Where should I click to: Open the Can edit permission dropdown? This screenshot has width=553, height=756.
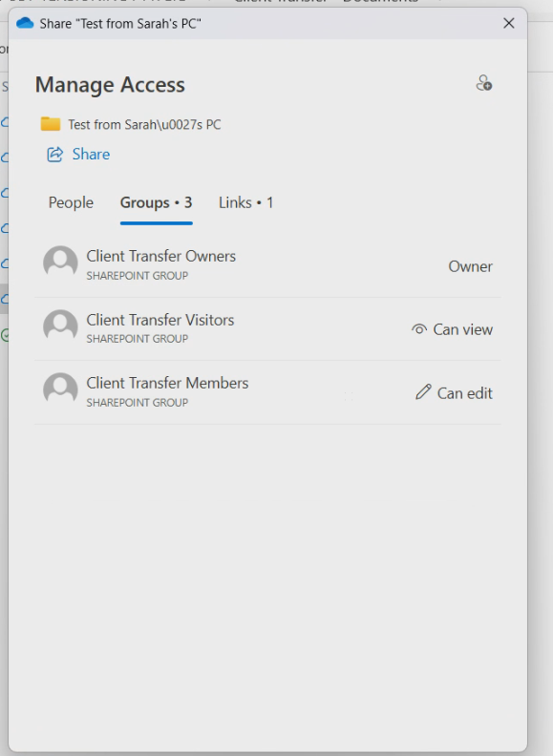(x=454, y=393)
